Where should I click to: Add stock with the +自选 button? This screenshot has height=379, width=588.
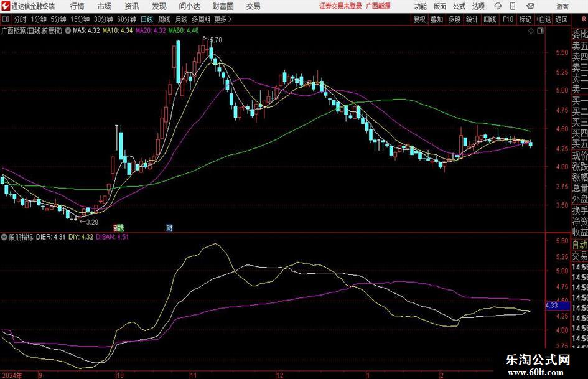click(x=543, y=19)
